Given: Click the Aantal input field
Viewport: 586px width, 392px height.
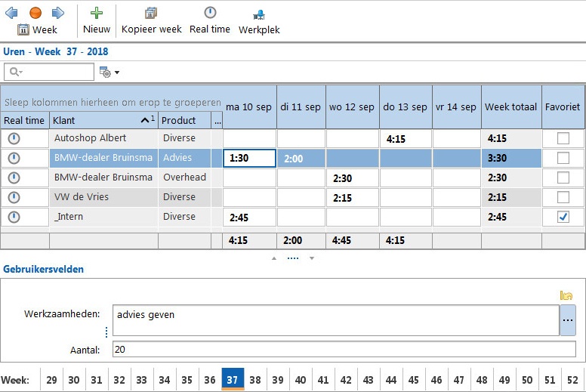Looking at the screenshot, I should click(x=344, y=349).
